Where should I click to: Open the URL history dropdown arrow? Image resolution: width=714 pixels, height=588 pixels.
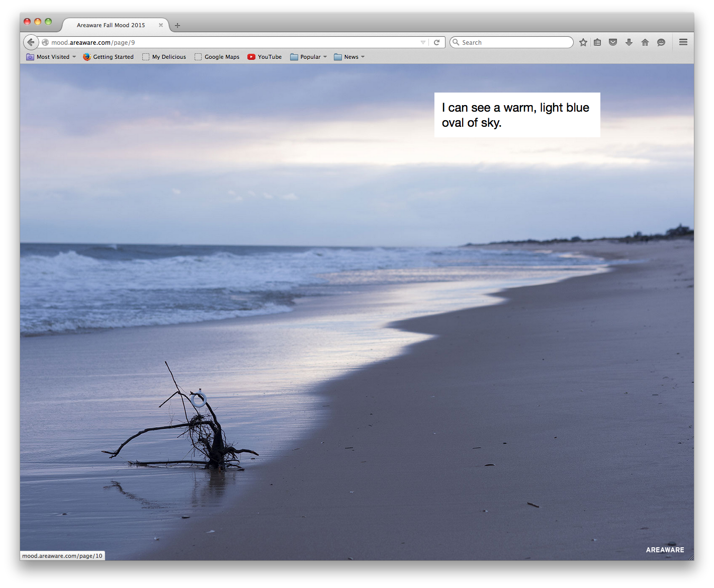pos(423,43)
